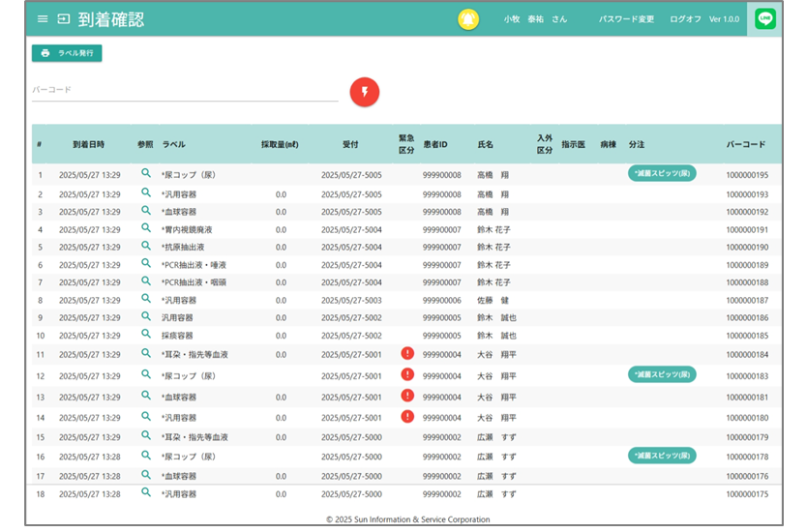Click the 患者ID column header
The height and width of the screenshot is (532, 807).
pyautogui.click(x=435, y=144)
